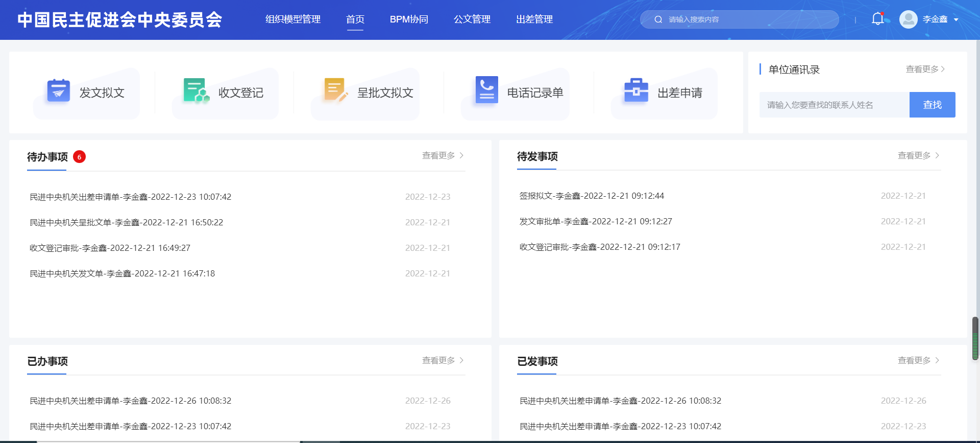Screen dimensions: 980x443
Task: Open 公文管理 menu
Action: coord(472,19)
